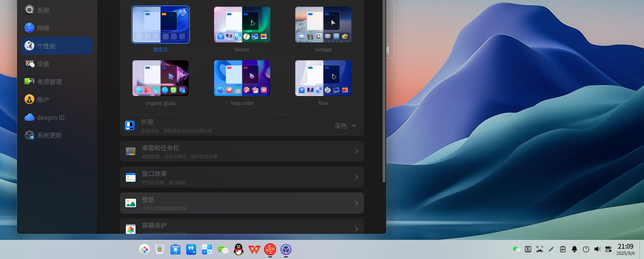Show notifications via the bell icon
The height and width of the screenshot is (259, 644).
click(x=574, y=249)
